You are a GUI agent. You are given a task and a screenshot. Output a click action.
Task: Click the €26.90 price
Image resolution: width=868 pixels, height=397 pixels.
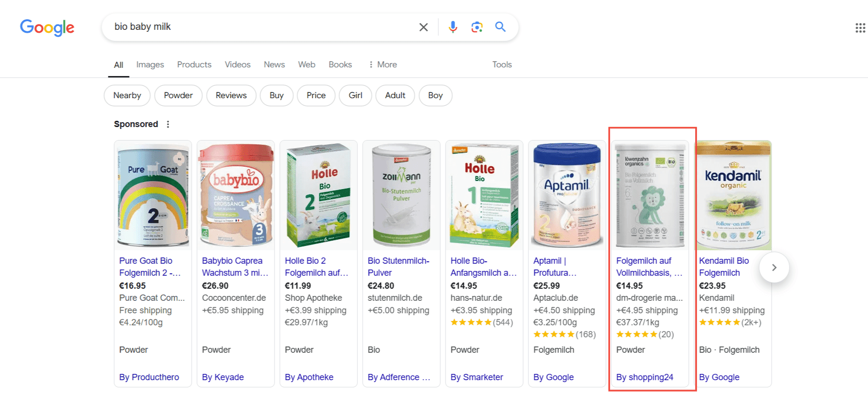click(215, 285)
